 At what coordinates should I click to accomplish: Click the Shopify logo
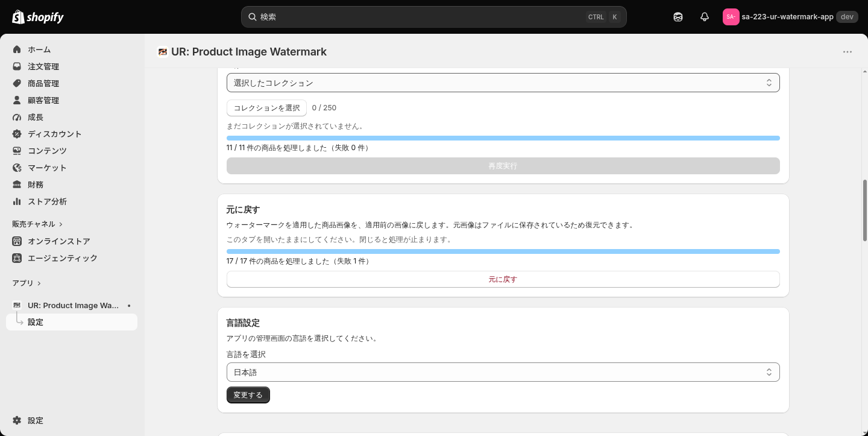pyautogui.click(x=38, y=17)
